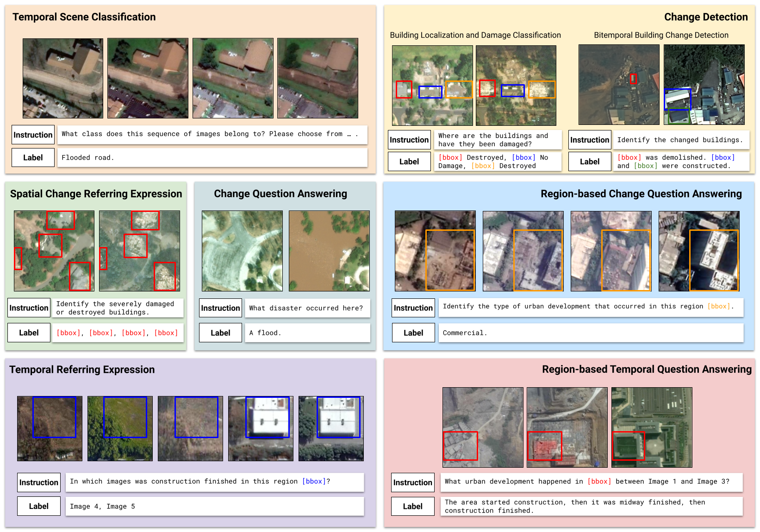Viewport: 760px width, 532px height.
Task: Click 'Identify the changed buildings.' instruction text
Action: point(680,140)
